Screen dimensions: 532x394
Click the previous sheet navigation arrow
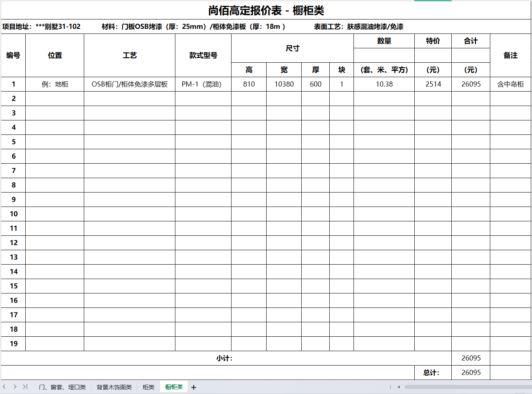4,387
